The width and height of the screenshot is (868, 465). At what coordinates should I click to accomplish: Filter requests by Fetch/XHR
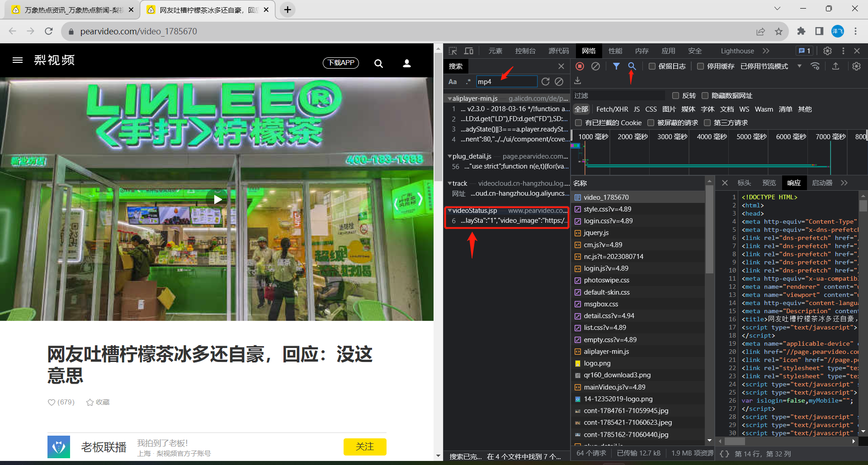(x=612, y=109)
